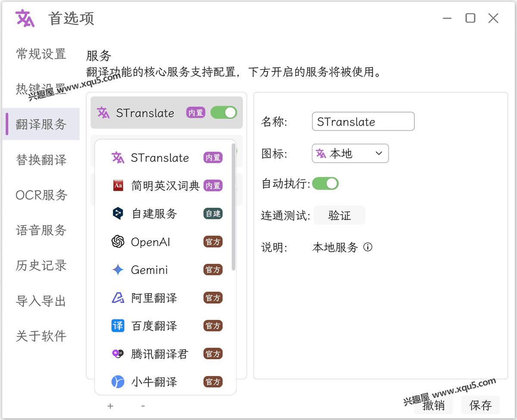The image size is (517, 420).
Task: Click the info icon next to 本地服务
Action: pos(368,247)
